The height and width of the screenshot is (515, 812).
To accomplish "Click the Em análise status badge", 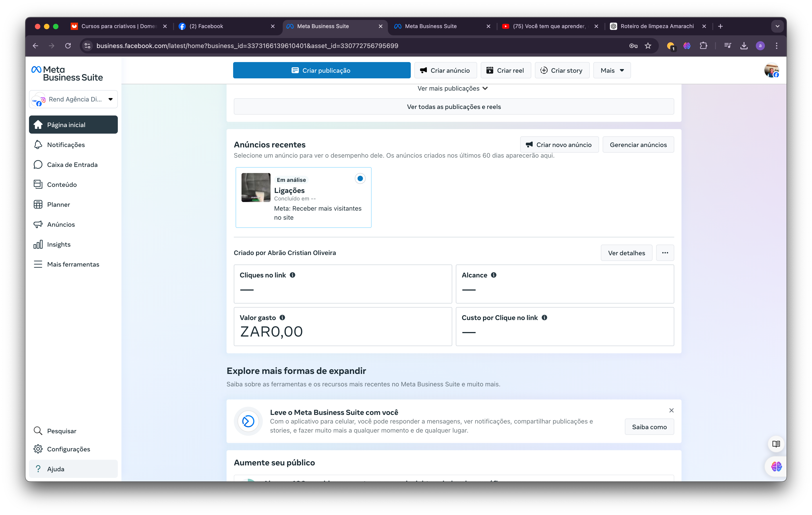I will (291, 180).
